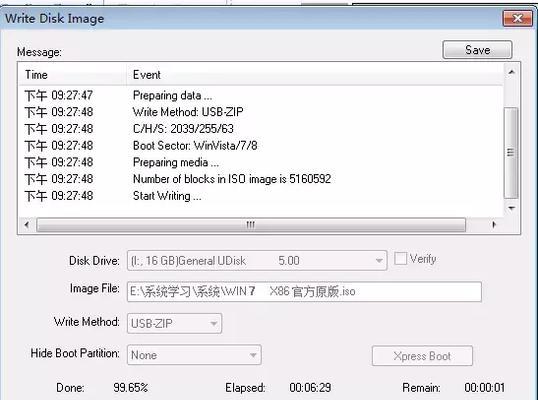
Task: Click the horizontal scroll right arrow
Action: [x=494, y=225]
